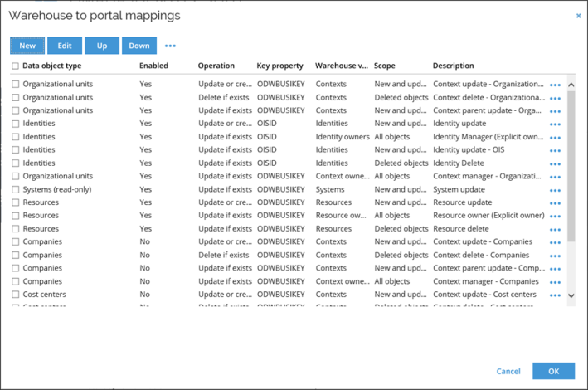Sort by Description column header
Viewport: 588px width, 390px height.
pos(453,66)
